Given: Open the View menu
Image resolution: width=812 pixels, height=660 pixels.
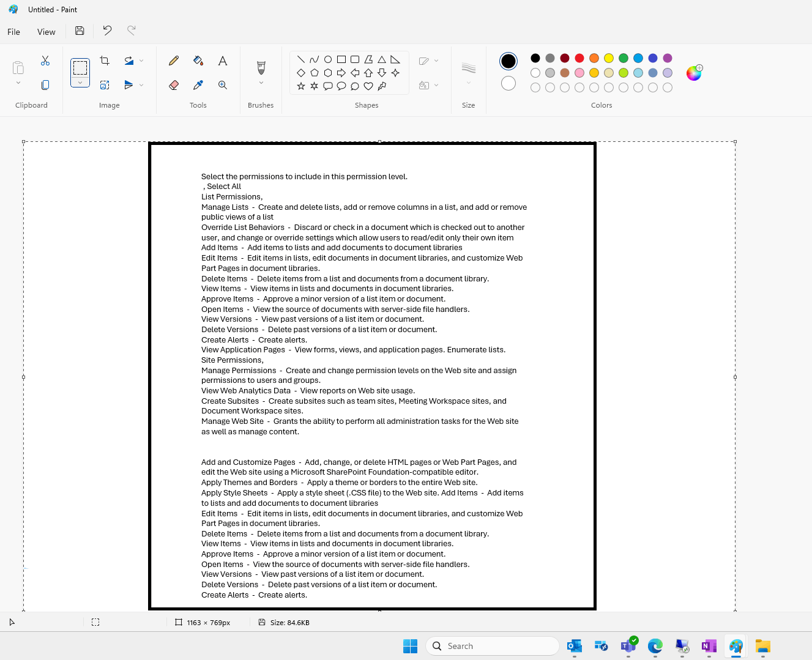Looking at the screenshot, I should (46, 31).
